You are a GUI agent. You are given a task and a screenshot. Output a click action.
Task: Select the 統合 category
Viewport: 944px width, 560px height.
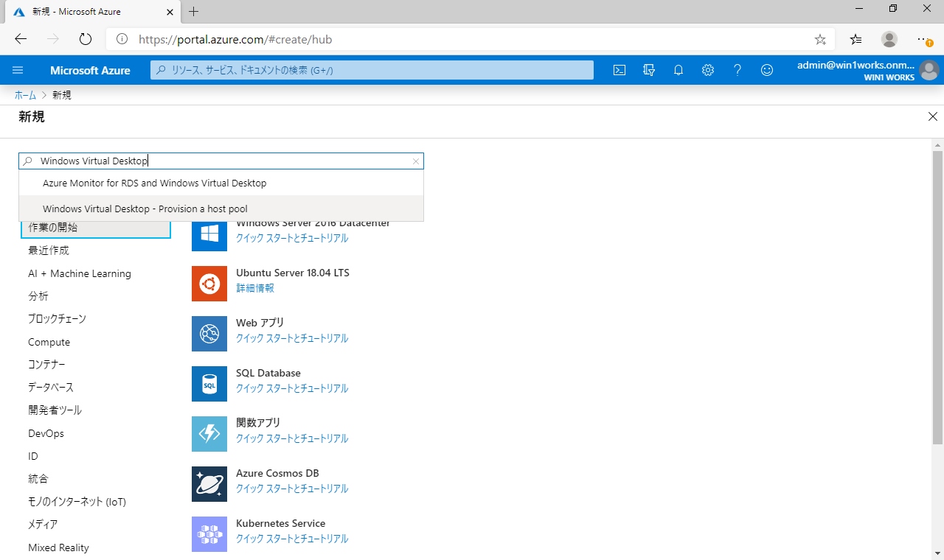(38, 479)
